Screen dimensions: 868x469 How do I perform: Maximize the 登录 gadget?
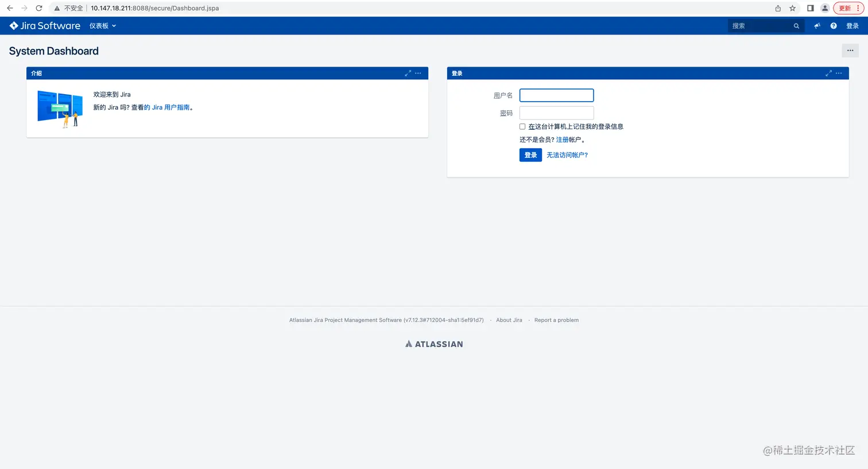click(828, 73)
